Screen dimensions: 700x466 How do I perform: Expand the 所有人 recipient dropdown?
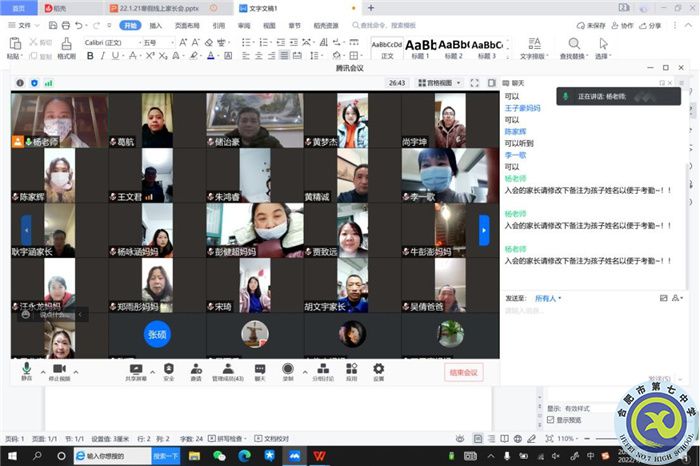click(x=547, y=298)
